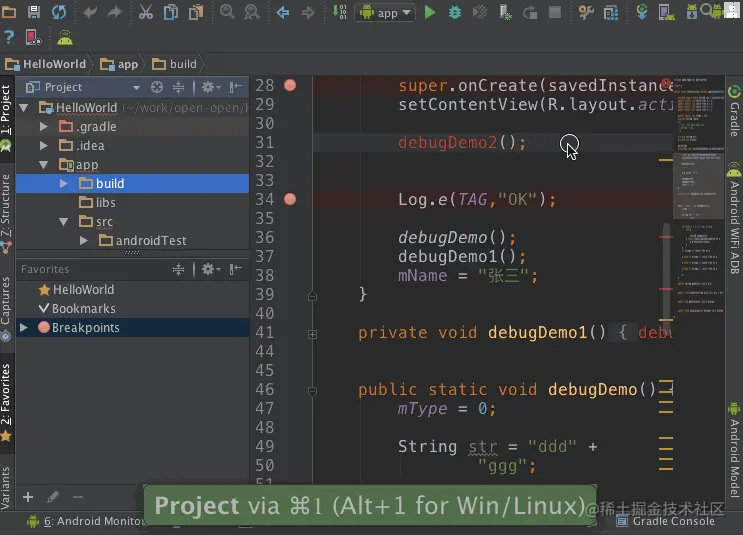Attach debugger to Android process icon
Viewport: 743px width, 535px height.
click(505, 12)
